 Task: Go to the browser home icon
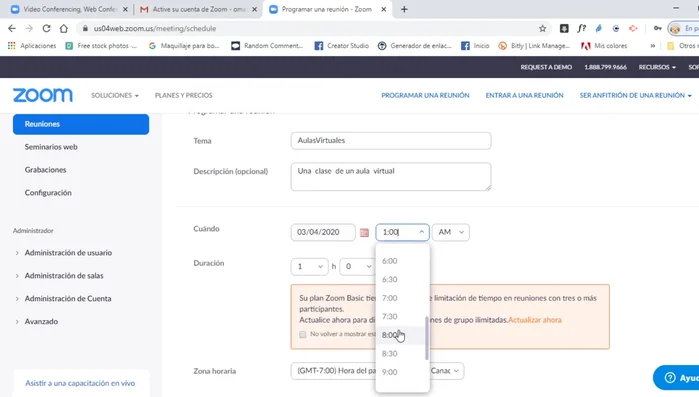coord(64,29)
